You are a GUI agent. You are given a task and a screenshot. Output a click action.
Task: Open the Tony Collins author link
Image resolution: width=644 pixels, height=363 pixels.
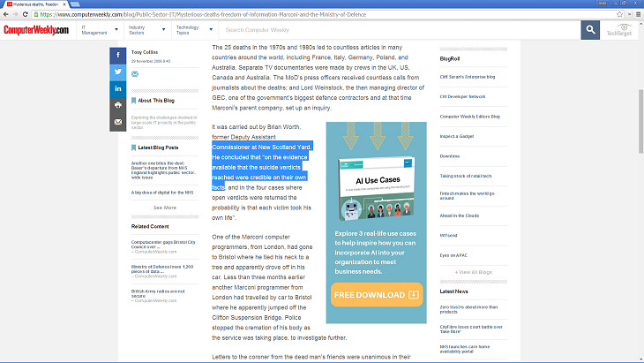click(145, 52)
